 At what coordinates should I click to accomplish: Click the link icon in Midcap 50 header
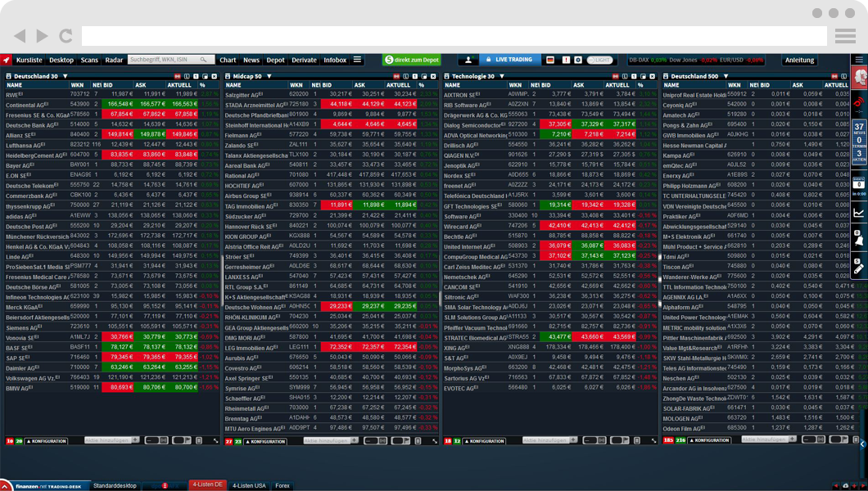396,76
